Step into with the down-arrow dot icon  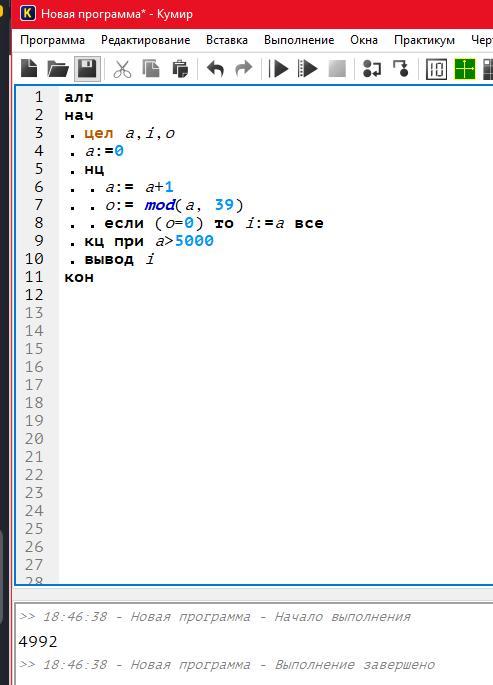[x=400, y=69]
